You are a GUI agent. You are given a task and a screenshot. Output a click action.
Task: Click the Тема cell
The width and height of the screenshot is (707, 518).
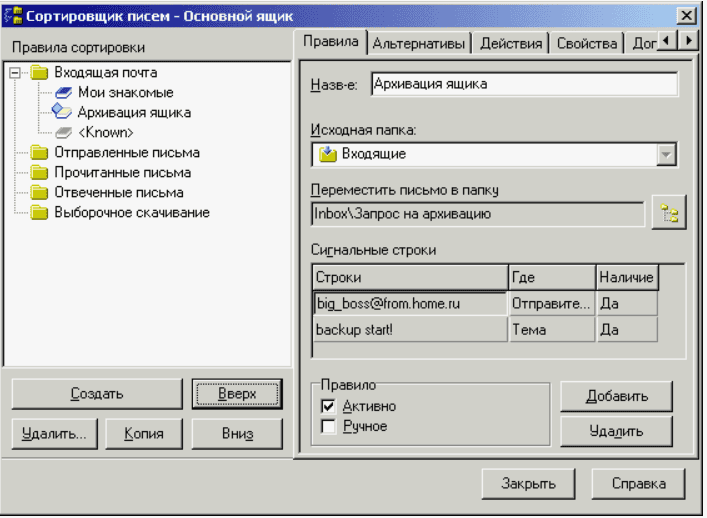(552, 330)
